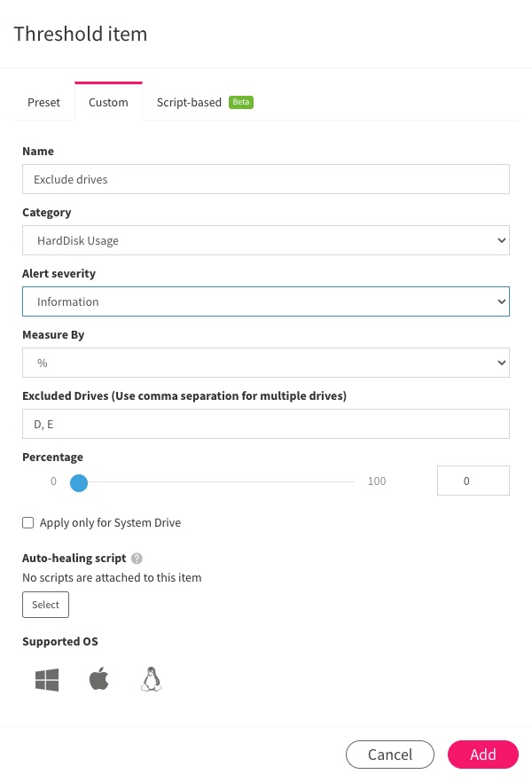Click the Auto-healing script help icon
This screenshot has width=532, height=782.
point(137,559)
